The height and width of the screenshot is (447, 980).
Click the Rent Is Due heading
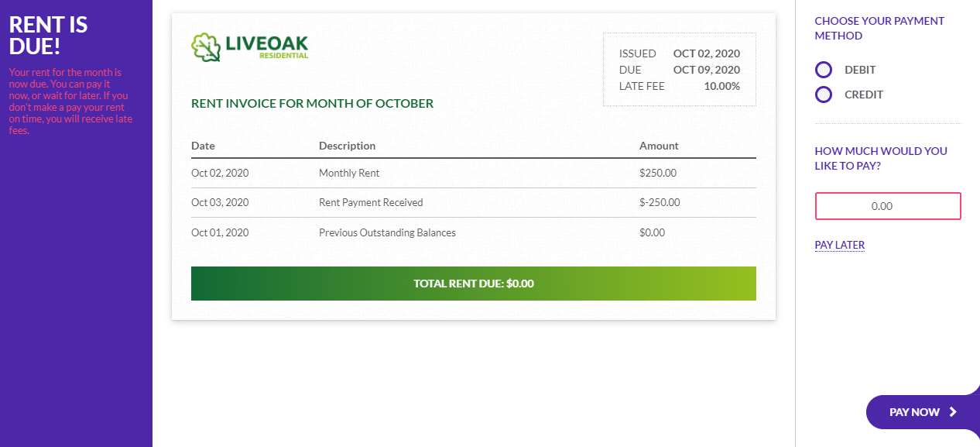(48, 36)
